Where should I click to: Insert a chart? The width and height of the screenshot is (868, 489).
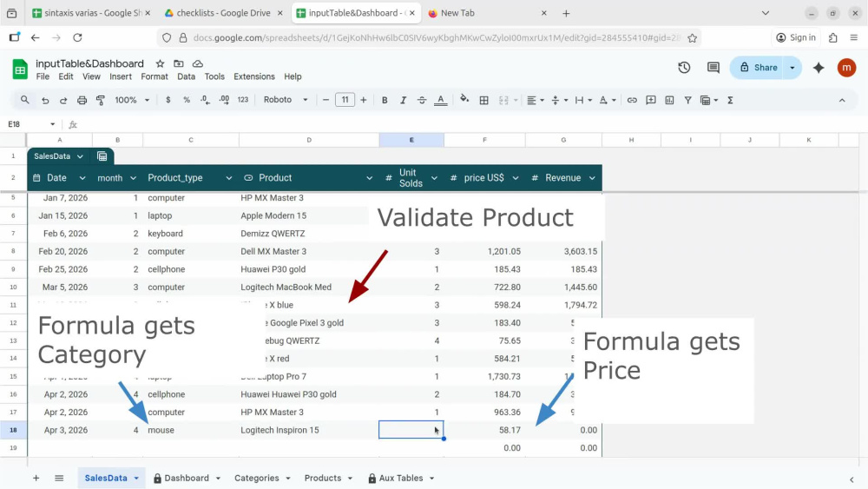tap(669, 100)
